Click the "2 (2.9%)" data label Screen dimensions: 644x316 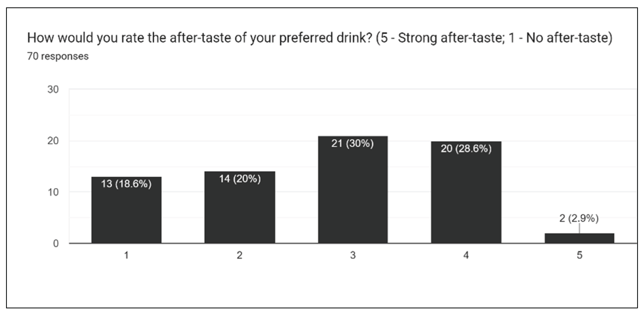pos(579,218)
